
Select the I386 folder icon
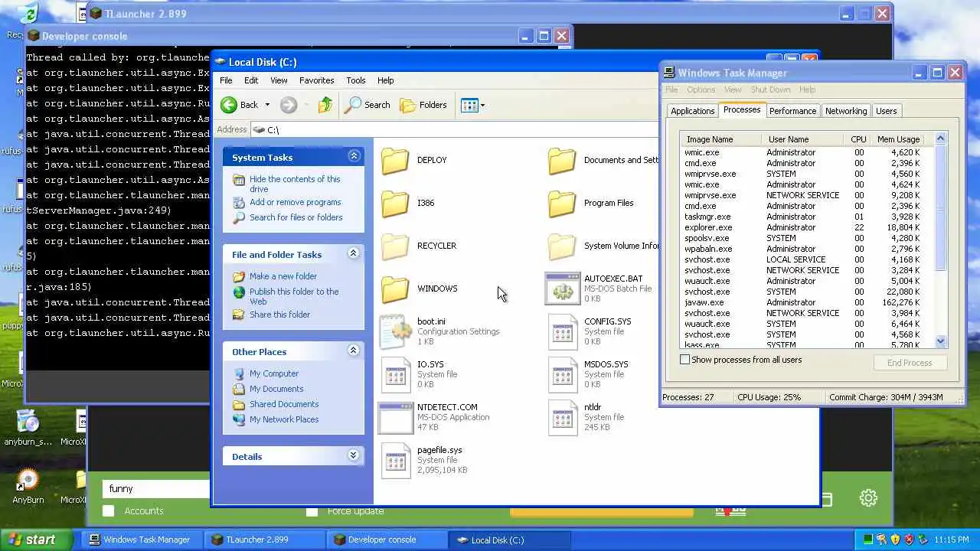pos(395,203)
